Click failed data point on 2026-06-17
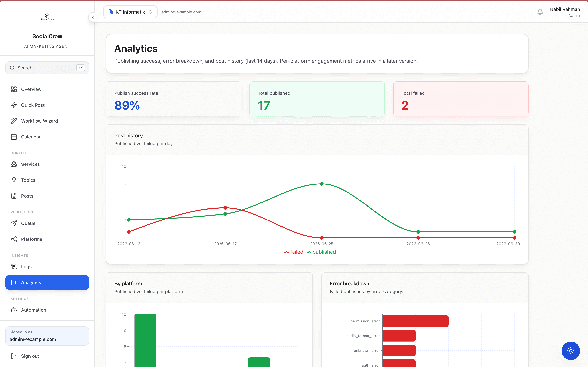 [x=225, y=208]
